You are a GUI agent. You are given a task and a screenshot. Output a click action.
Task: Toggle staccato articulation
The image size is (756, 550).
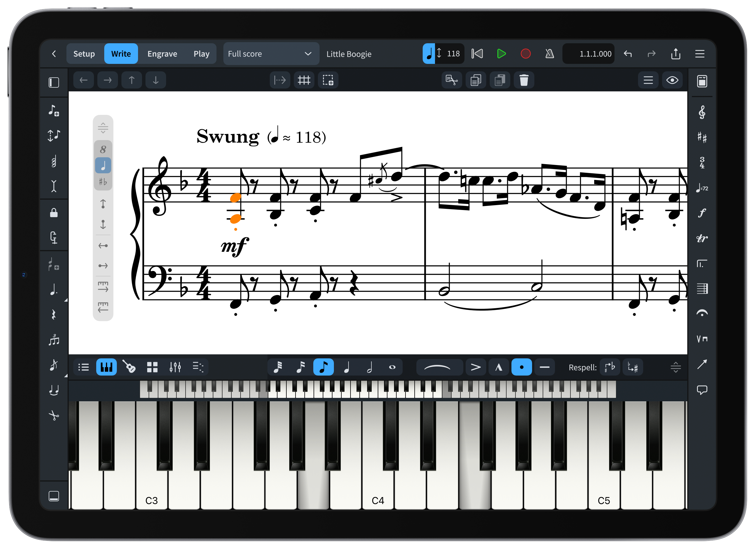(521, 367)
